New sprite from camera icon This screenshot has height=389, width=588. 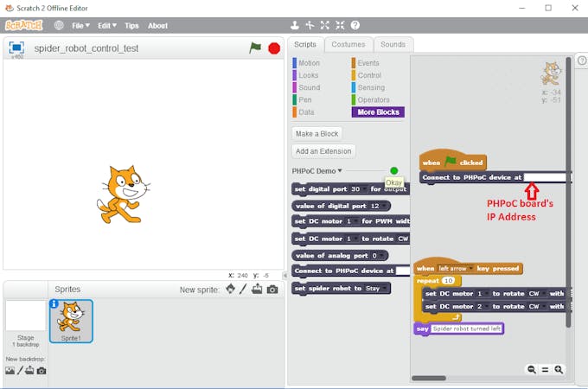pyautogui.click(x=272, y=290)
